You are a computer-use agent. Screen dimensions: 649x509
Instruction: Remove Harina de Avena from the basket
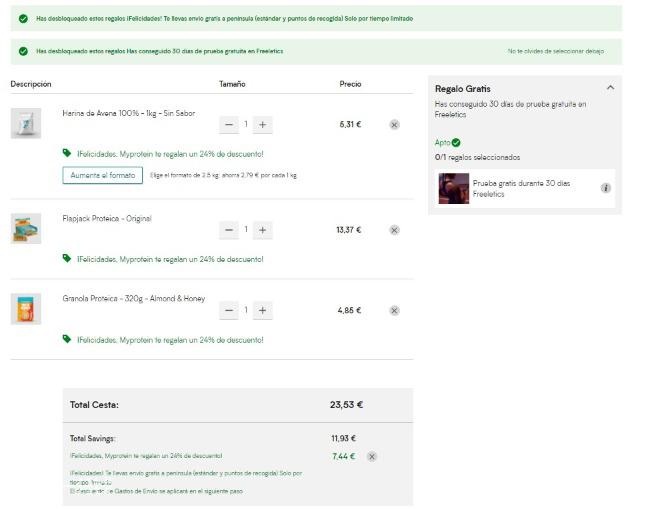(394, 125)
